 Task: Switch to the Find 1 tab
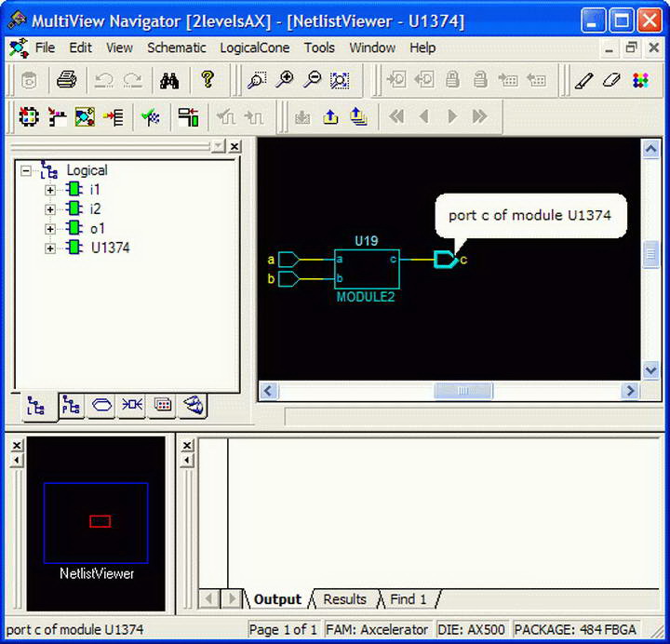coord(408,599)
